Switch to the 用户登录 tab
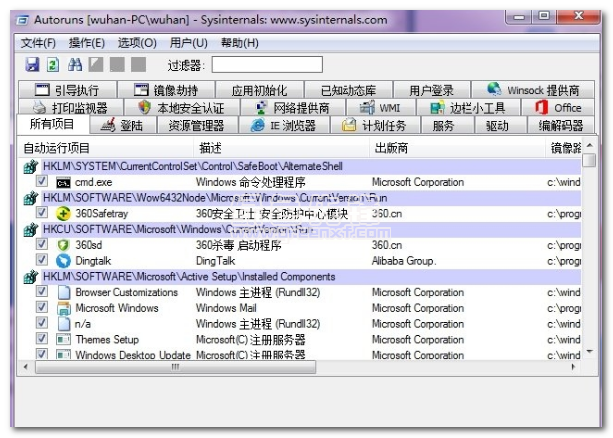Image resolution: width=613 pixels, height=438 pixels. click(x=432, y=90)
